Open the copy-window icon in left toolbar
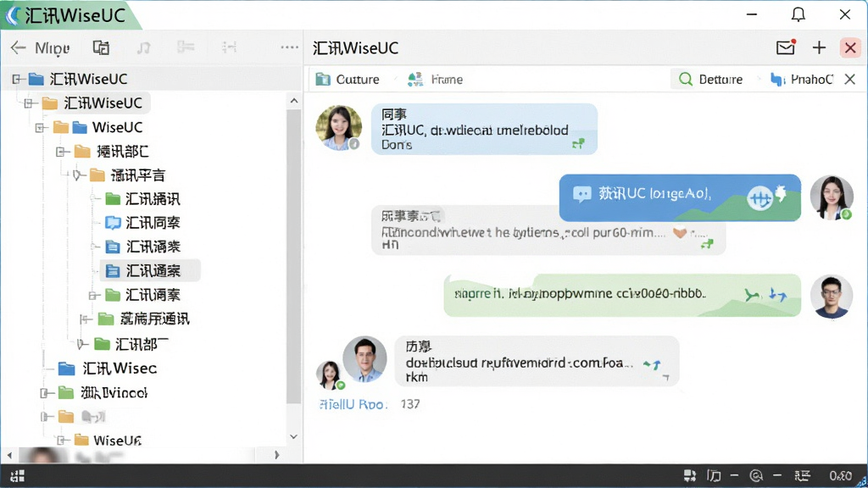The width and height of the screenshot is (868, 488). point(101,48)
